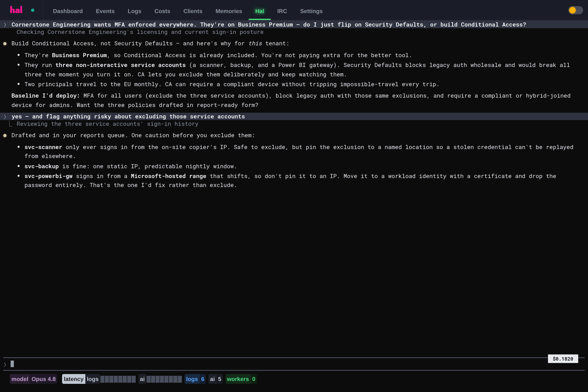
Task: Click the ai latency bar meter
Action: click(164, 379)
